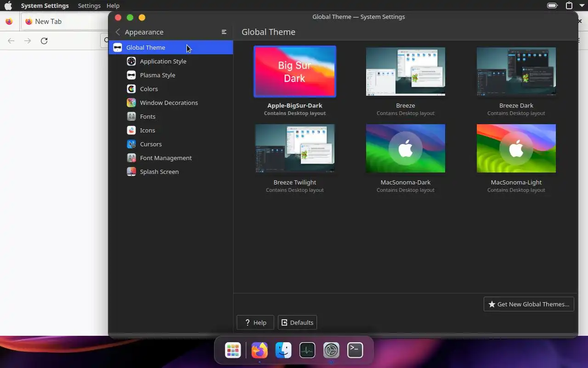The image size is (588, 368).
Task: Open the Application Style page
Action: [x=171, y=61]
